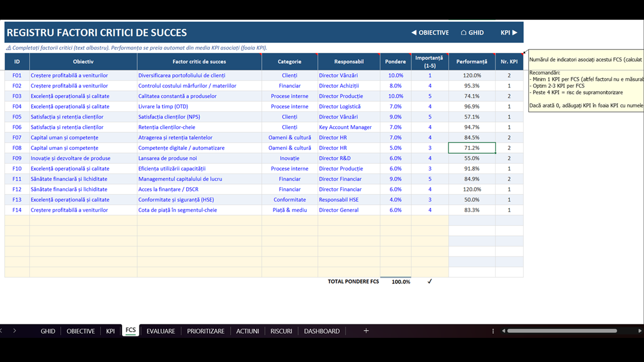
Task: Select the ID cell F14
Action: 17,210
